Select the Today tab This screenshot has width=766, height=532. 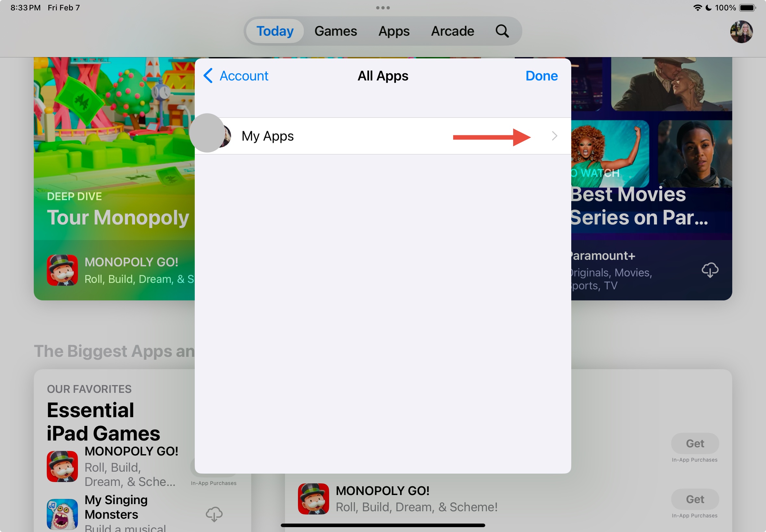[274, 31]
